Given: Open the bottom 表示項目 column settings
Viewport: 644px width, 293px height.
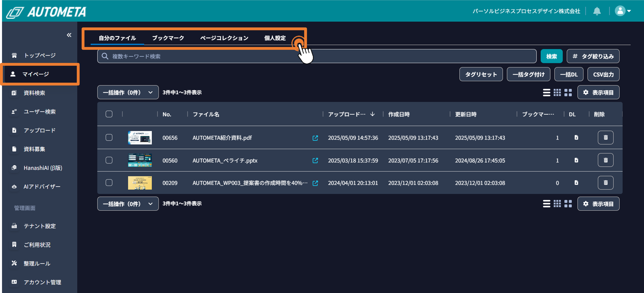Looking at the screenshot, I should tap(598, 204).
